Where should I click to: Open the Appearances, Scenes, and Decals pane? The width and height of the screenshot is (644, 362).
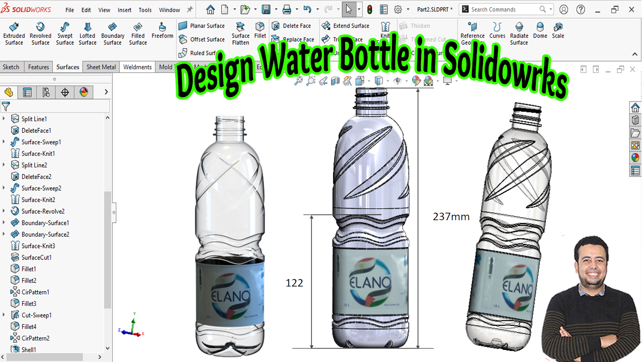click(x=635, y=158)
